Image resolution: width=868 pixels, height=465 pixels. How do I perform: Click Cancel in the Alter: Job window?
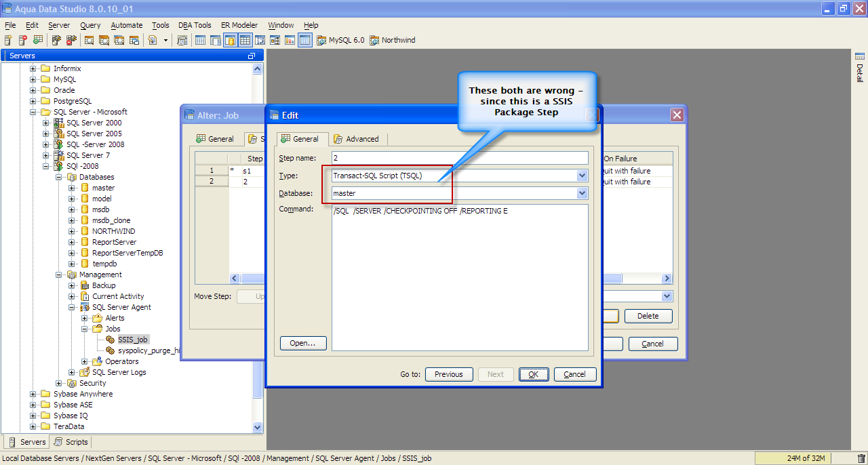653,344
